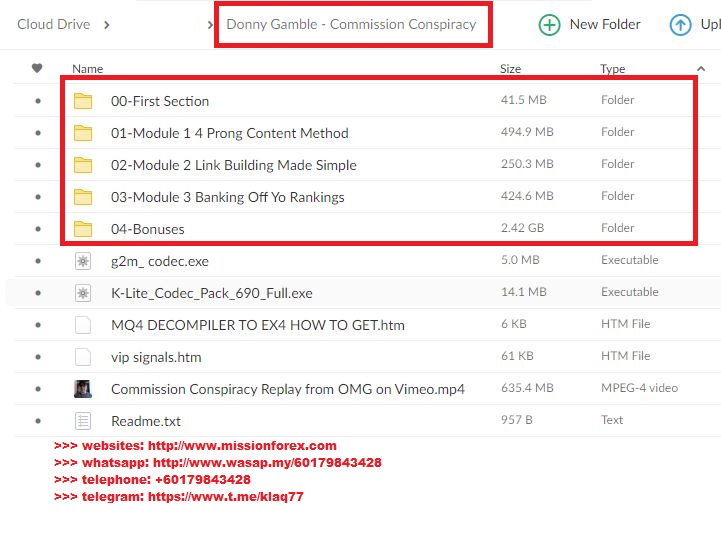
Task: Select 04-Bonuses folder name
Action: tap(148, 229)
